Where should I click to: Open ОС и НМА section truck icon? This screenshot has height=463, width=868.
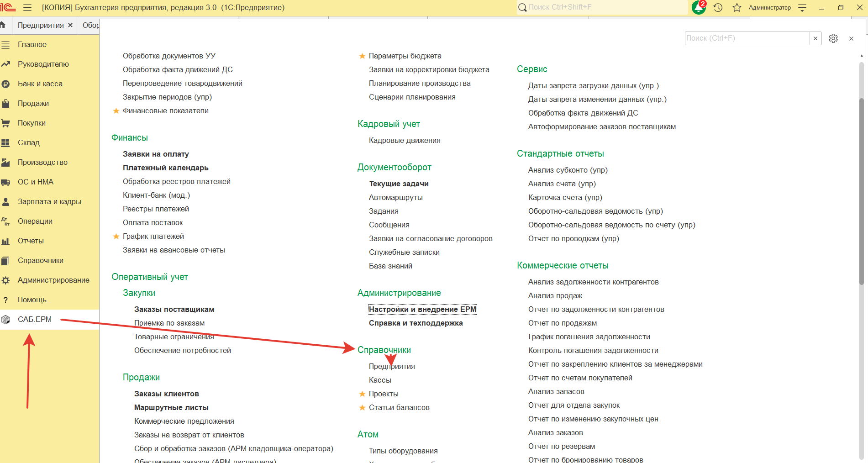(5, 182)
